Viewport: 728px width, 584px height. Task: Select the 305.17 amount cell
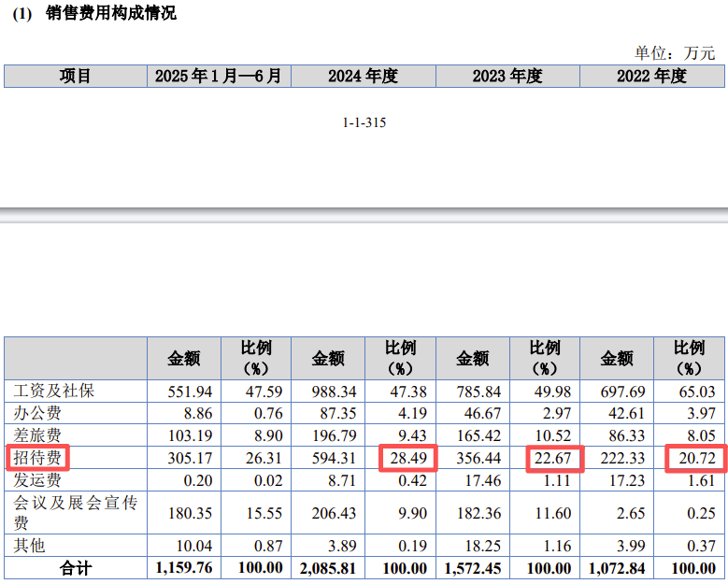point(183,459)
